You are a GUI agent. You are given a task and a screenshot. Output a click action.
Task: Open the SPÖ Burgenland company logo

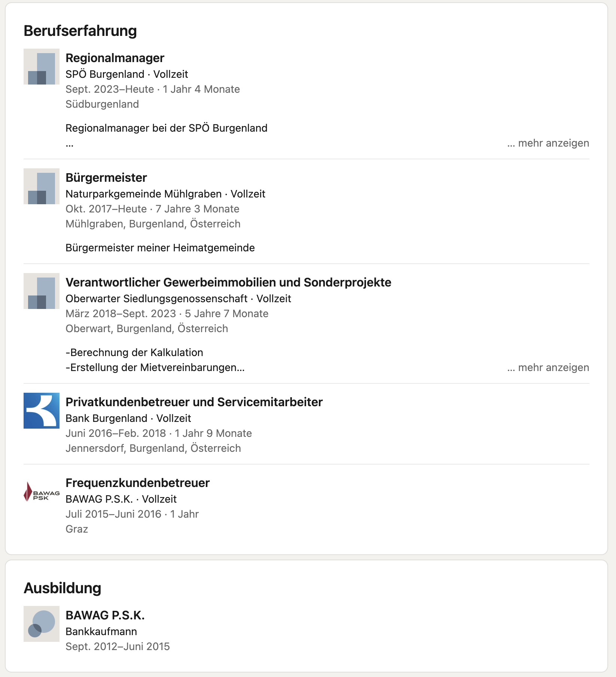click(x=42, y=67)
